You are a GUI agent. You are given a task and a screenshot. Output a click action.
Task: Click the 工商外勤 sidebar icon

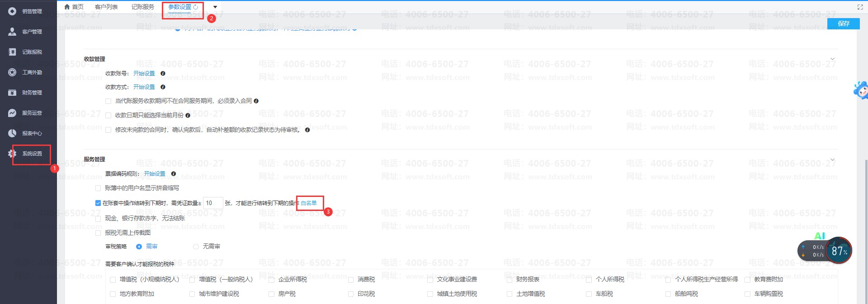pyautogui.click(x=12, y=72)
